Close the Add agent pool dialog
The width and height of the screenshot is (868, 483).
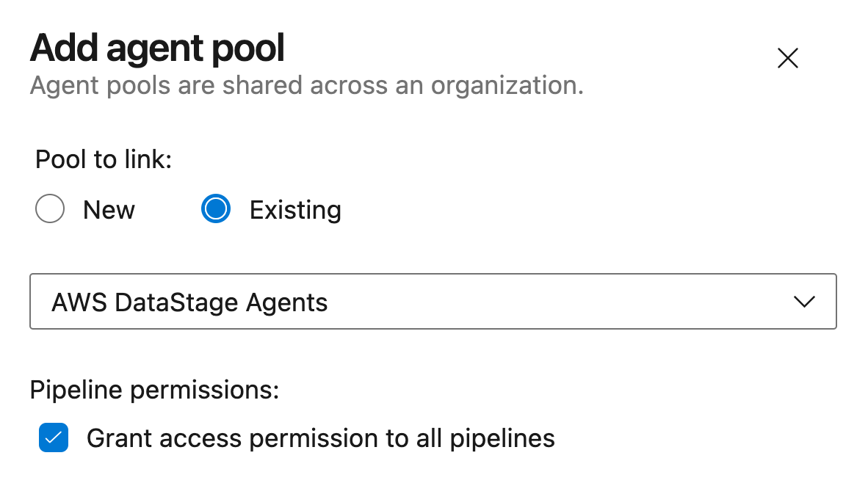point(787,58)
